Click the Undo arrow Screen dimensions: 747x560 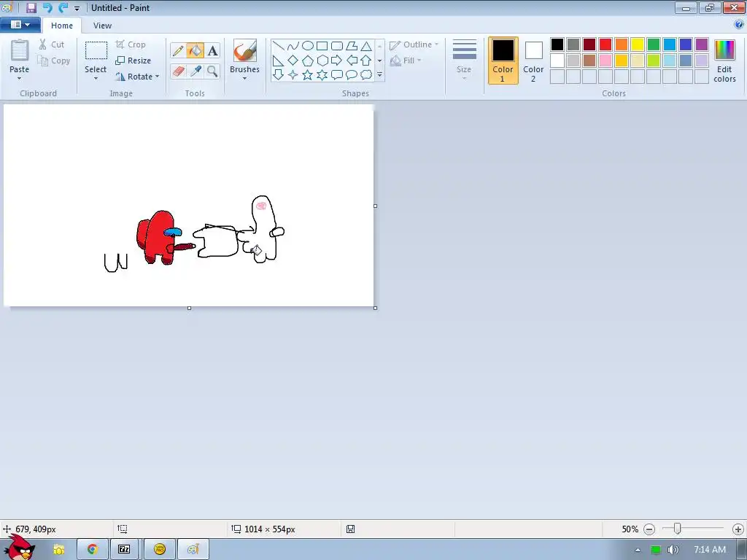[x=47, y=7]
